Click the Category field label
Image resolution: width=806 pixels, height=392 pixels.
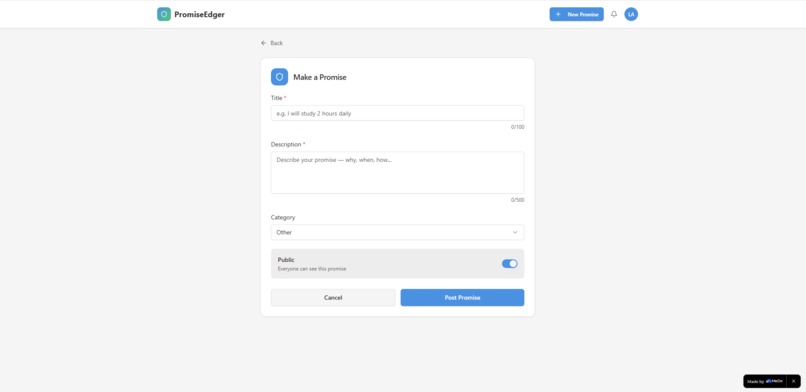pyautogui.click(x=283, y=217)
